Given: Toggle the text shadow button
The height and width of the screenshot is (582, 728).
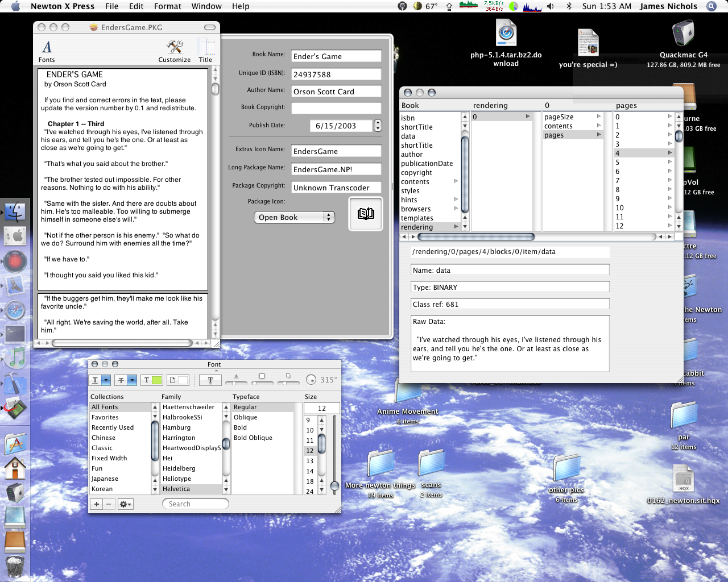Looking at the screenshot, I should tap(210, 380).
